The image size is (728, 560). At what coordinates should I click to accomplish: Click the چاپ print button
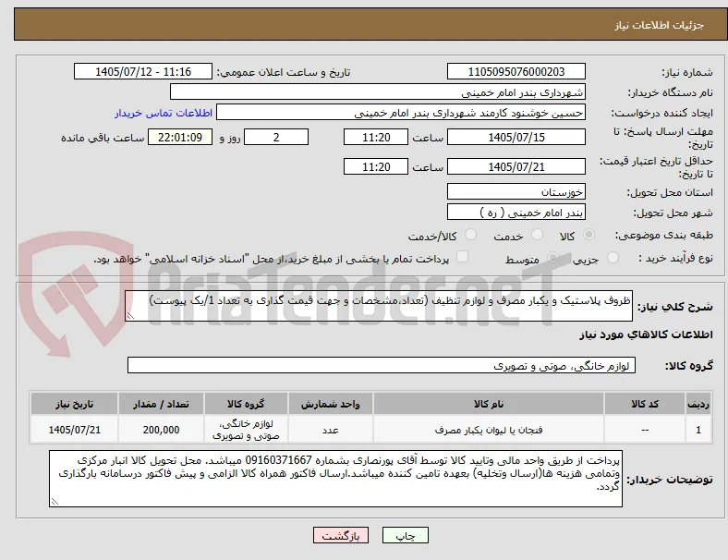tap(405, 535)
